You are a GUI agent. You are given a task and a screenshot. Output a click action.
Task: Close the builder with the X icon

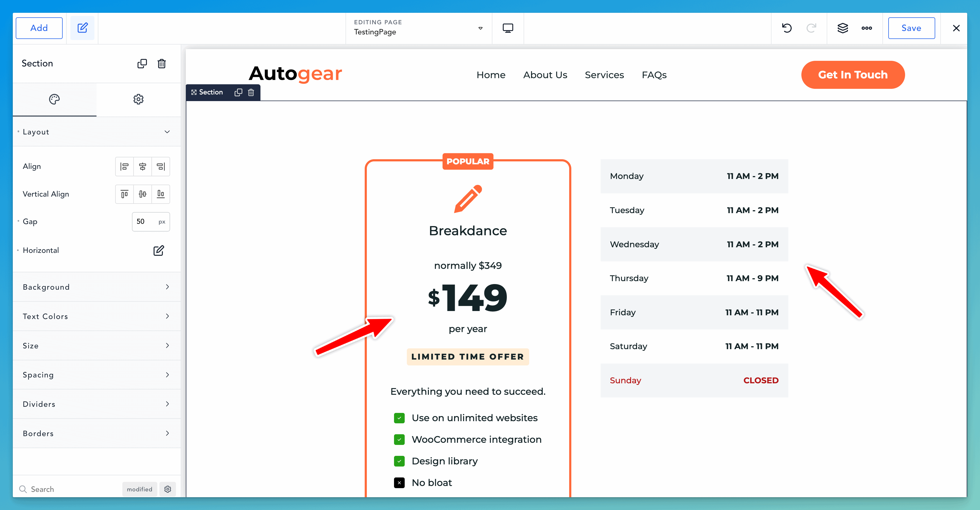click(x=956, y=28)
